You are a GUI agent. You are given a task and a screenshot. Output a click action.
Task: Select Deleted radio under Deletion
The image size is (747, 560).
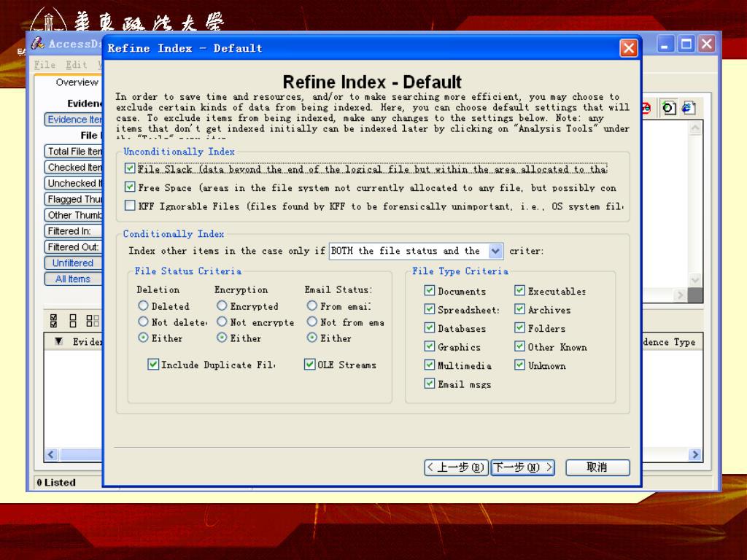[x=143, y=306]
